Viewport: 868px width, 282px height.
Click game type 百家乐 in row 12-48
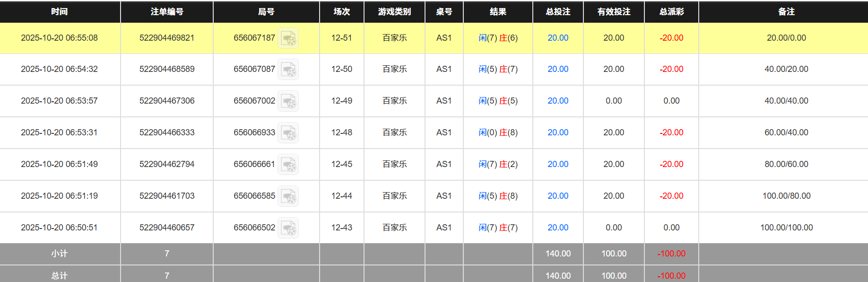(394, 133)
